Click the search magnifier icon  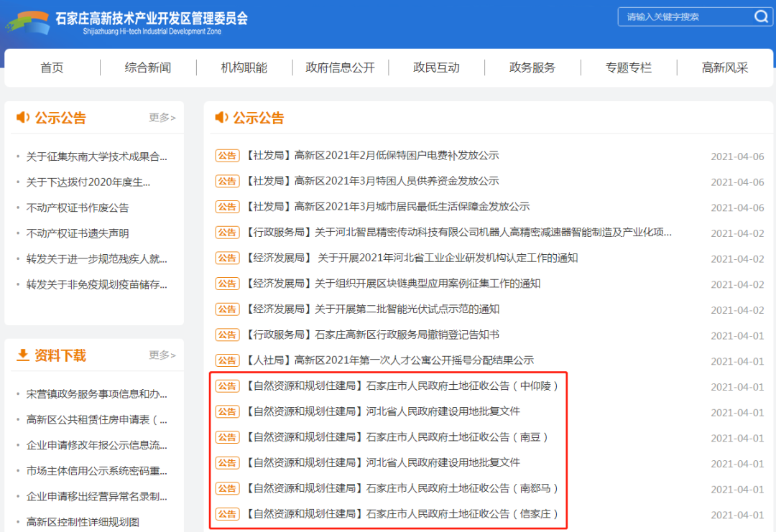click(760, 16)
